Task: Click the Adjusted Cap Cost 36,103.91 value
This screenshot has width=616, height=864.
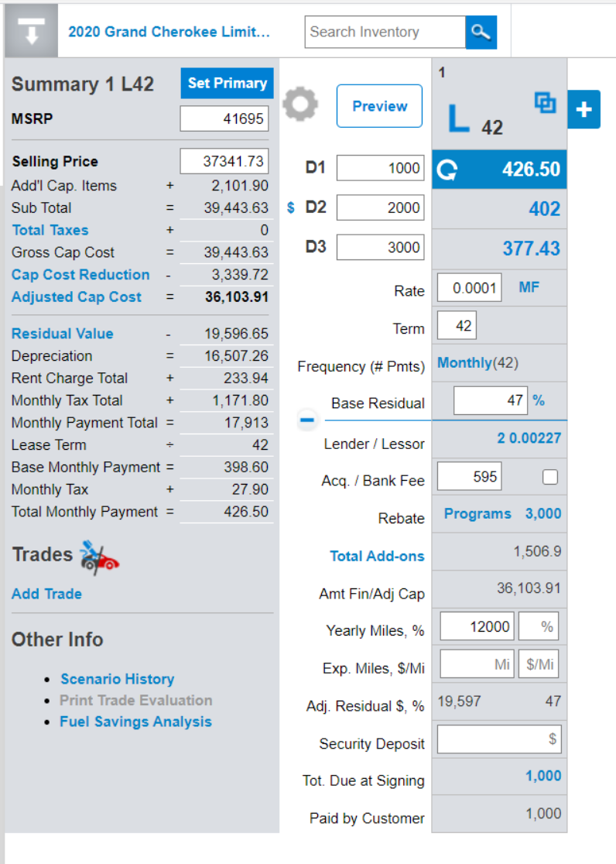Action: (237, 297)
